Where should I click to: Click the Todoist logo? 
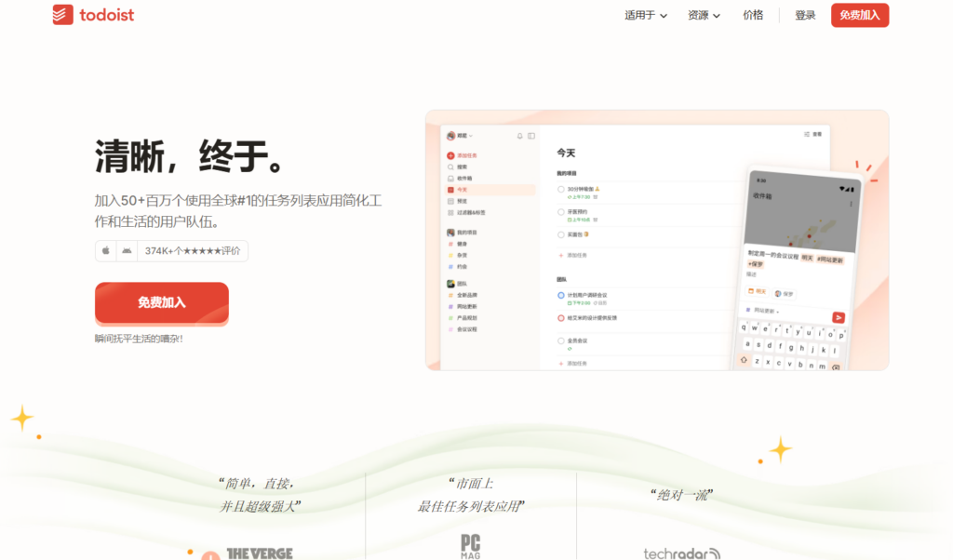tap(93, 15)
